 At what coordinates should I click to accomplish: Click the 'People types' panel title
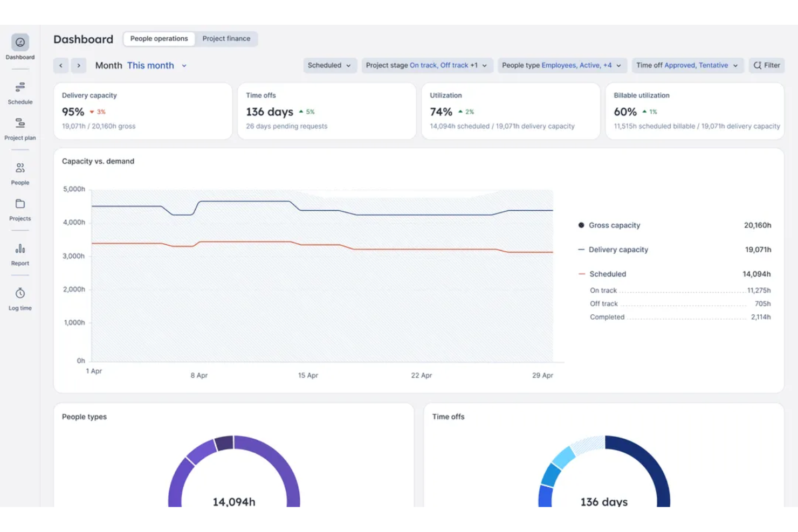click(84, 417)
